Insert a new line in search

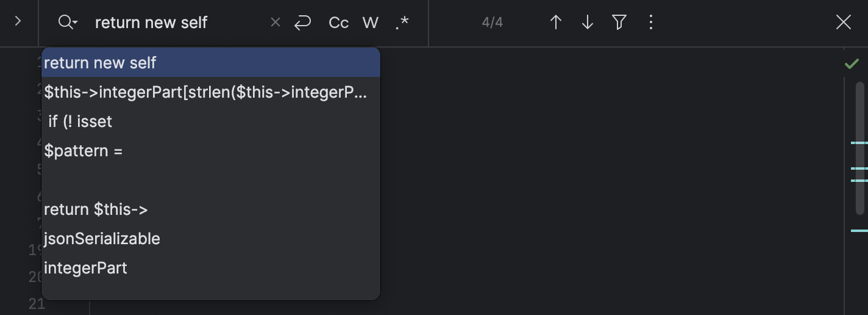tap(302, 23)
